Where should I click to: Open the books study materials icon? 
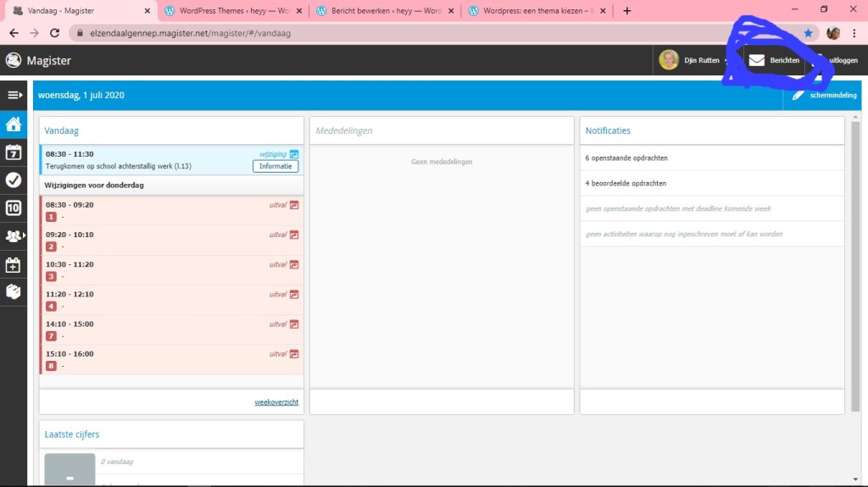click(14, 291)
